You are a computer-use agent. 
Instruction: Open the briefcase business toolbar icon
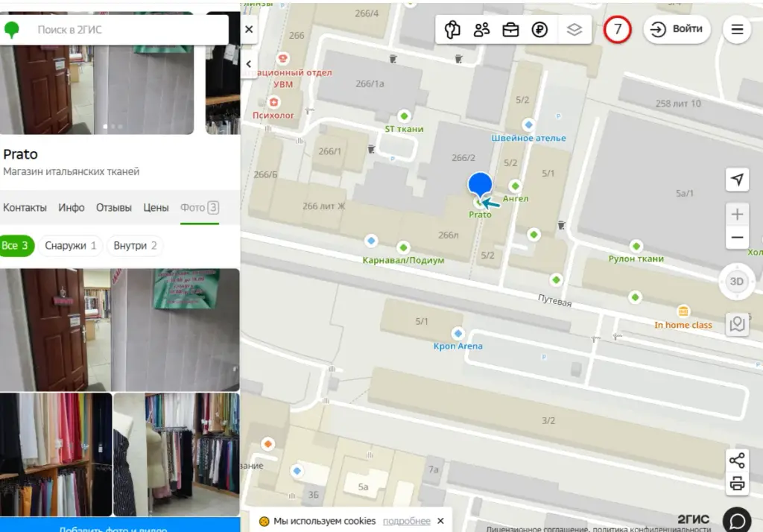[510, 30]
